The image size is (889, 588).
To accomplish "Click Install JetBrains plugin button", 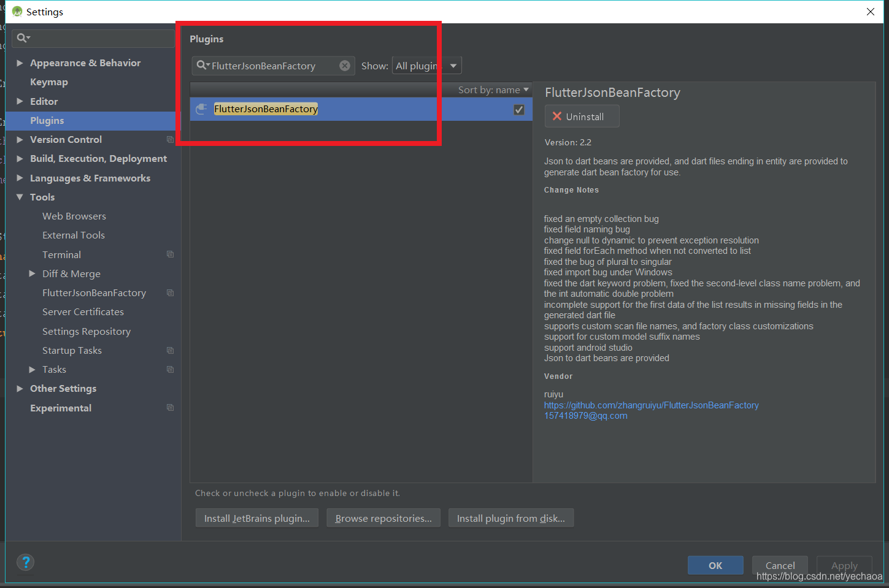I will coord(256,518).
